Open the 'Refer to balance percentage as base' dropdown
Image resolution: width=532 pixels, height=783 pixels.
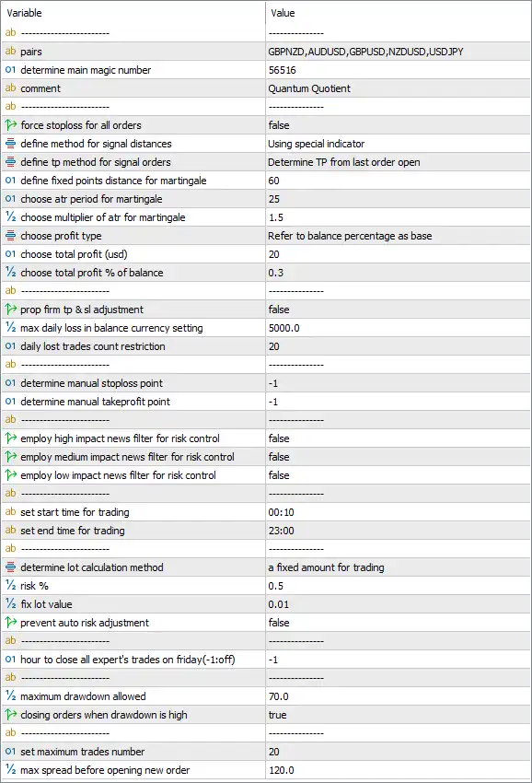coord(398,236)
